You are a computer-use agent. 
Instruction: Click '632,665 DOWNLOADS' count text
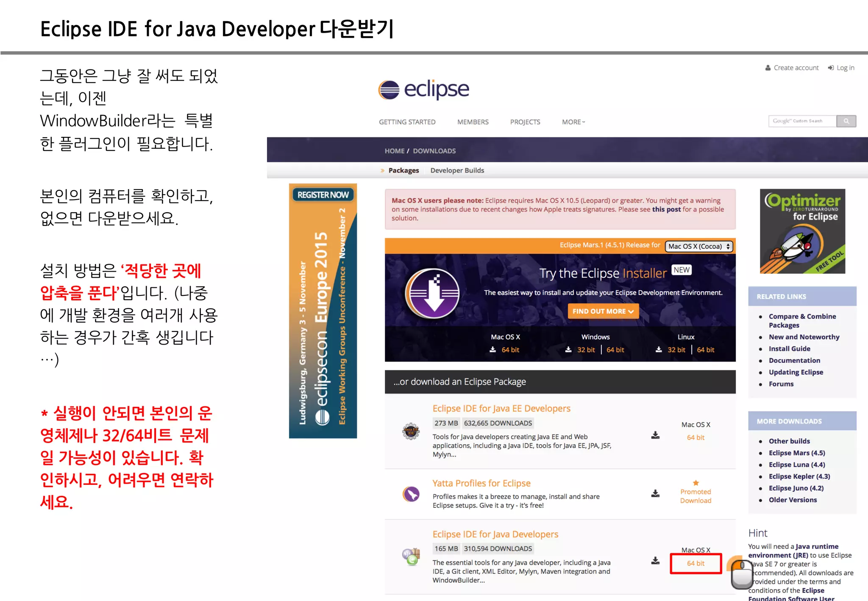tap(498, 423)
